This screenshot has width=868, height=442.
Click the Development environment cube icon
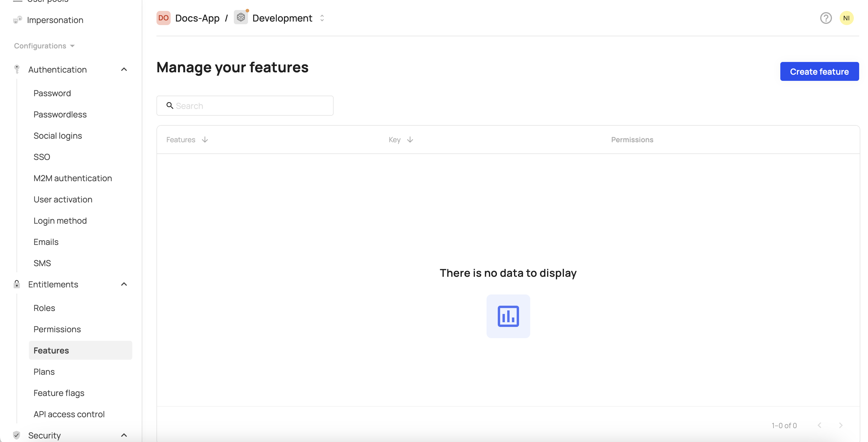pos(241,17)
